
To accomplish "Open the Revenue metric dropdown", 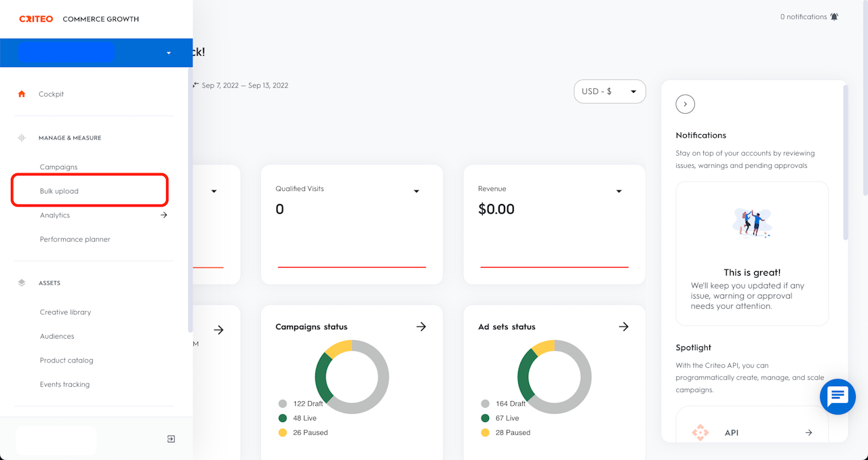I will click(618, 192).
